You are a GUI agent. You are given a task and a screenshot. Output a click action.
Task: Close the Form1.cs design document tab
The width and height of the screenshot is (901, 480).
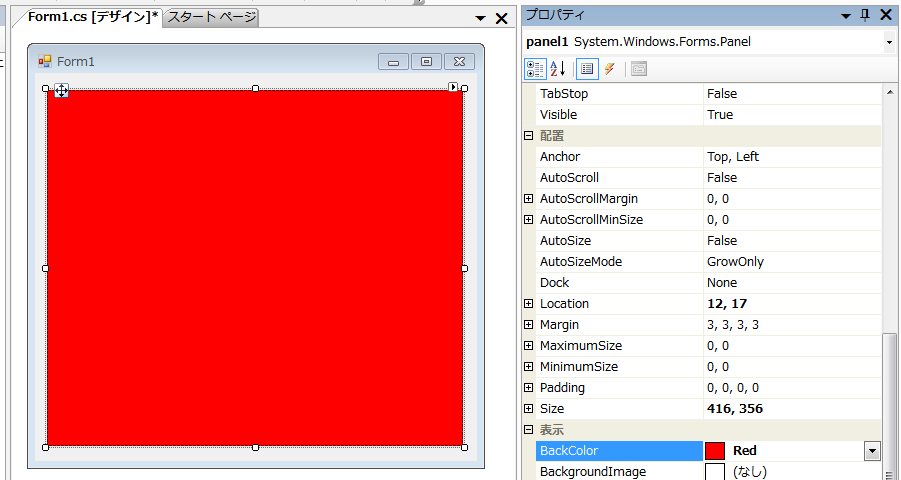502,18
